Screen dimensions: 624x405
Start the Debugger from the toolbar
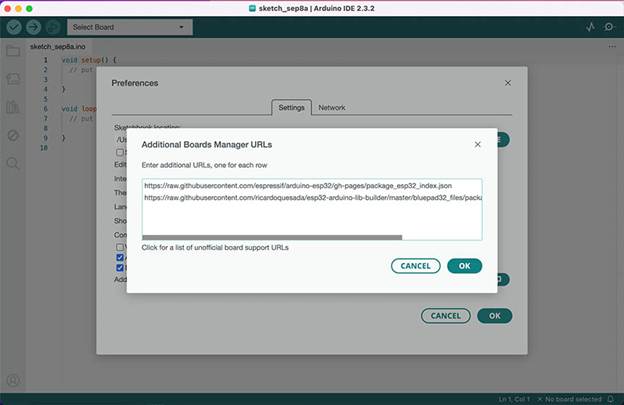click(53, 27)
